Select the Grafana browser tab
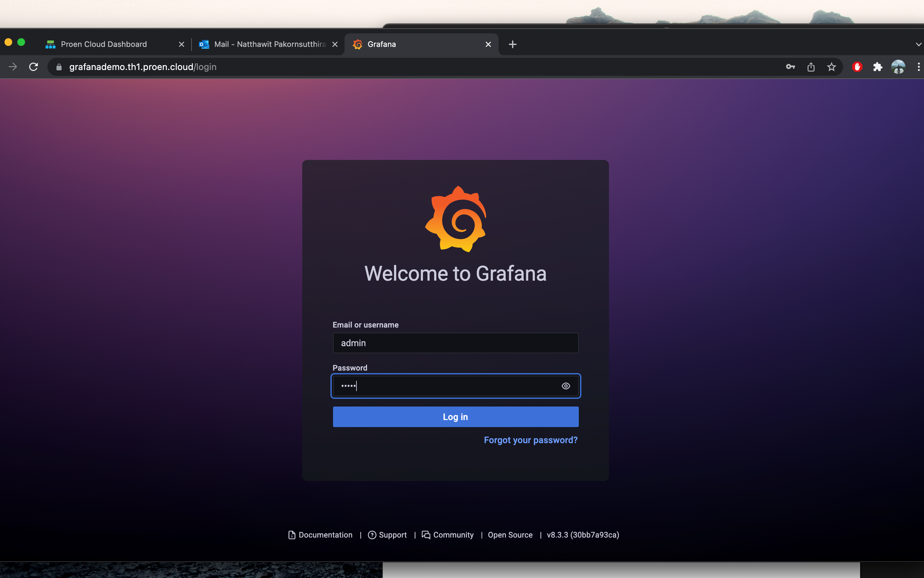 pyautogui.click(x=422, y=44)
